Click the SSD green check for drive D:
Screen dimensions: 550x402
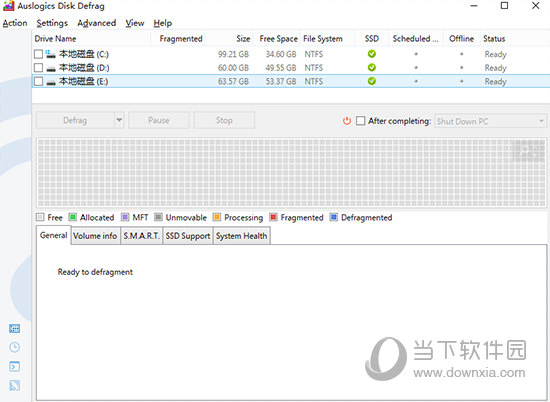[372, 67]
